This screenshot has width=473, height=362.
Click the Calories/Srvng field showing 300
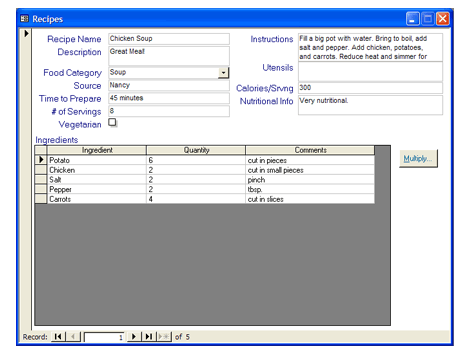pos(370,88)
